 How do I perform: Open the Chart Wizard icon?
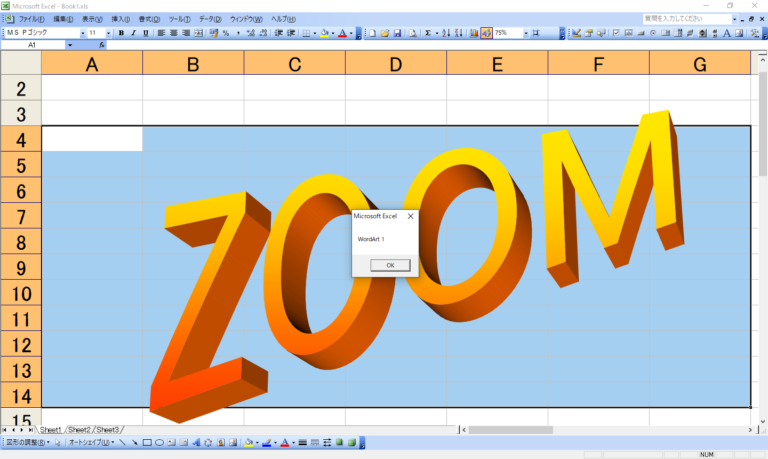[474, 33]
